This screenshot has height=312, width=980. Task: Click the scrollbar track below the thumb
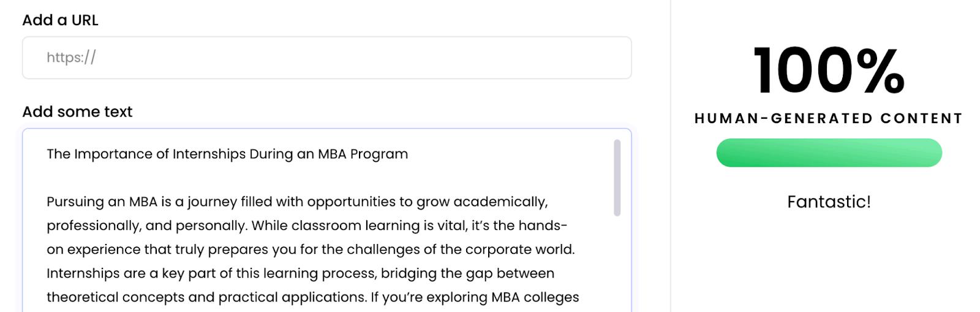[617, 264]
